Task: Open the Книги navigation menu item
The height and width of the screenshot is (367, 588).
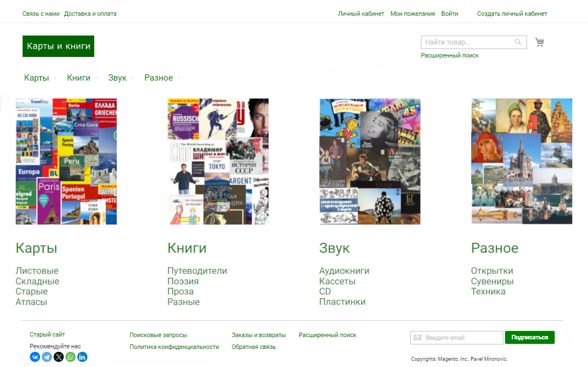Action: click(78, 78)
